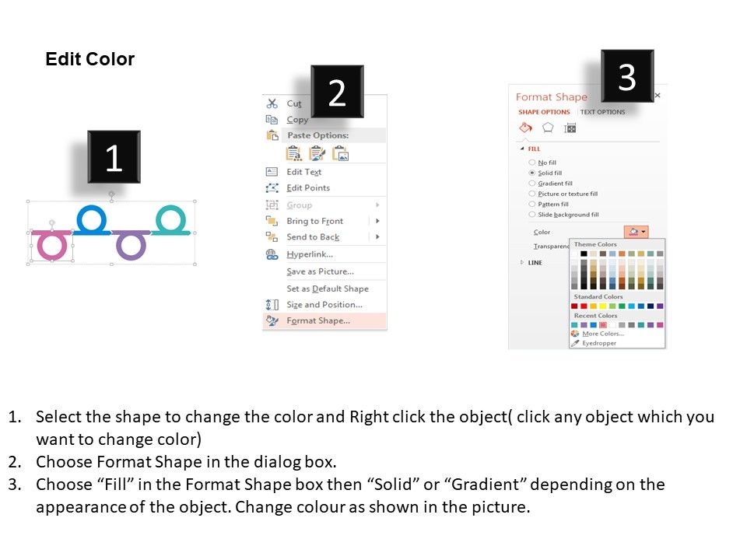747x560 pixels.
Task: Collapse the Fill section
Action: click(523, 149)
